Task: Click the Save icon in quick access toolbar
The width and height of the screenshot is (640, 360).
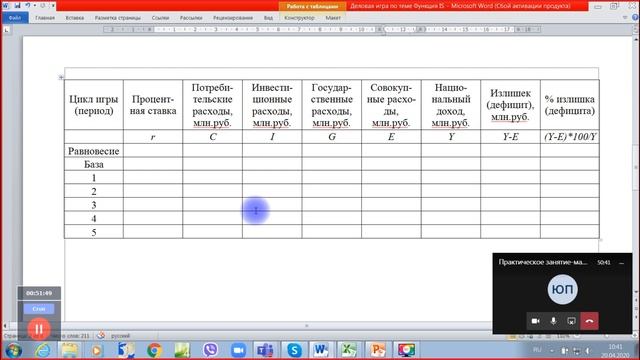Action: point(17,6)
